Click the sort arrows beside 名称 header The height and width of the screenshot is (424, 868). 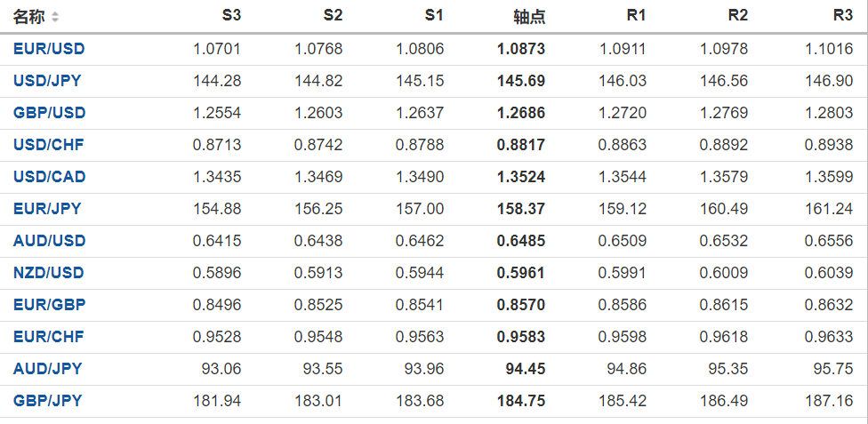coord(55,17)
